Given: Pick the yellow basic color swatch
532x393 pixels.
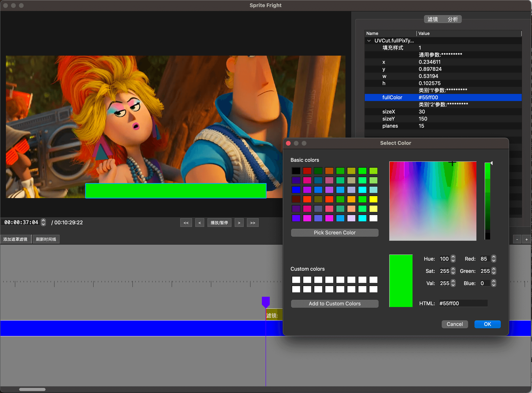Looking at the screenshot, I should (x=373, y=199).
